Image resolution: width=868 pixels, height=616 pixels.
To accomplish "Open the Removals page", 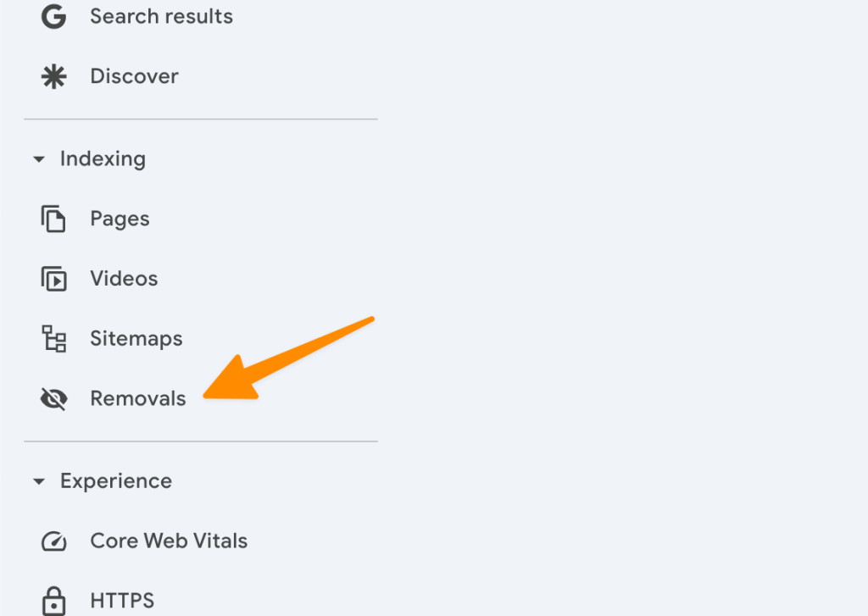I will click(x=137, y=398).
